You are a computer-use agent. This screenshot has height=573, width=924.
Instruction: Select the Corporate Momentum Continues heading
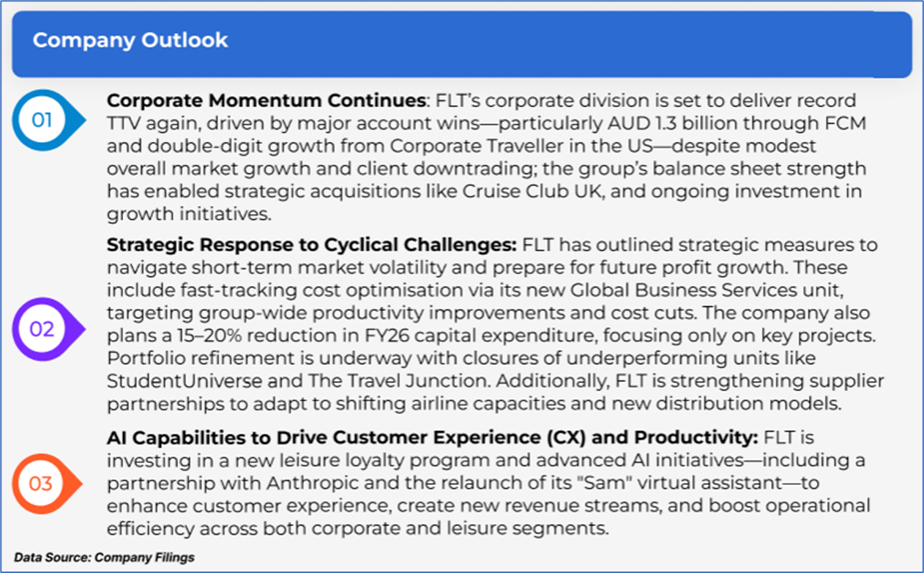click(267, 100)
